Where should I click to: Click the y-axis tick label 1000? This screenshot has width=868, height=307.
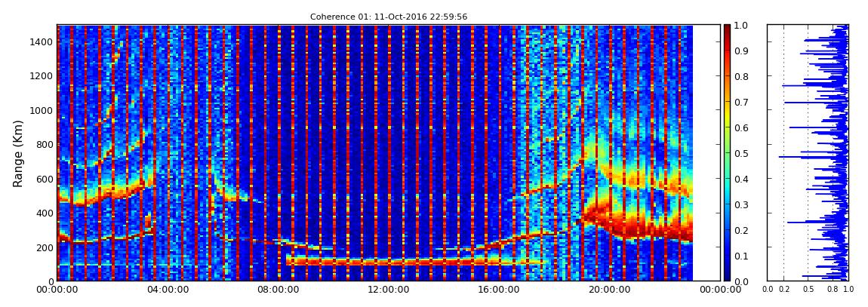click(x=42, y=110)
